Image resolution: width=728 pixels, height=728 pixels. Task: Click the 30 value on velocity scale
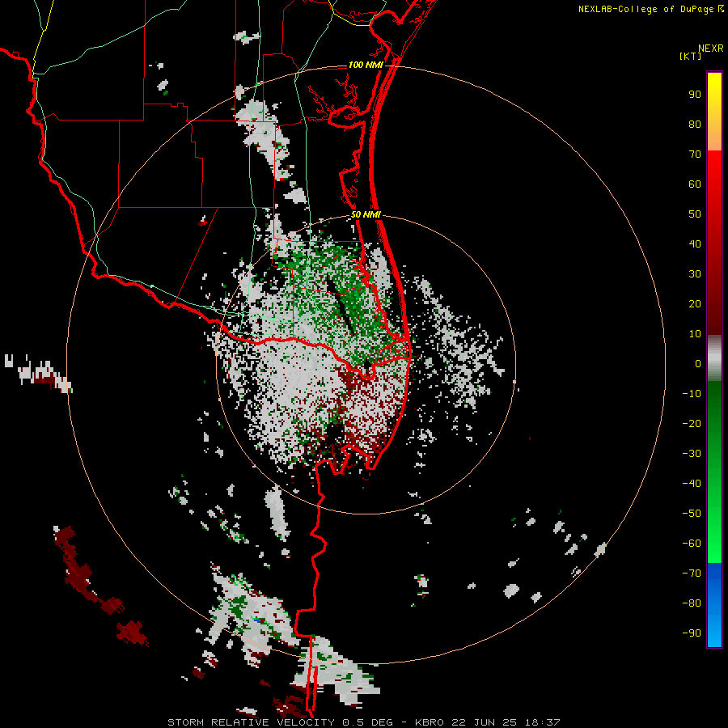(x=695, y=274)
